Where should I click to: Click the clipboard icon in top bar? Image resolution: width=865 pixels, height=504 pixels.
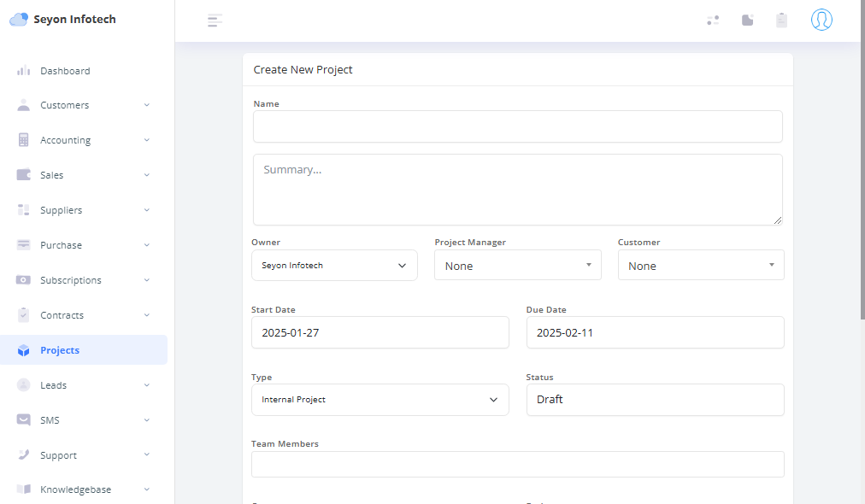point(781,21)
